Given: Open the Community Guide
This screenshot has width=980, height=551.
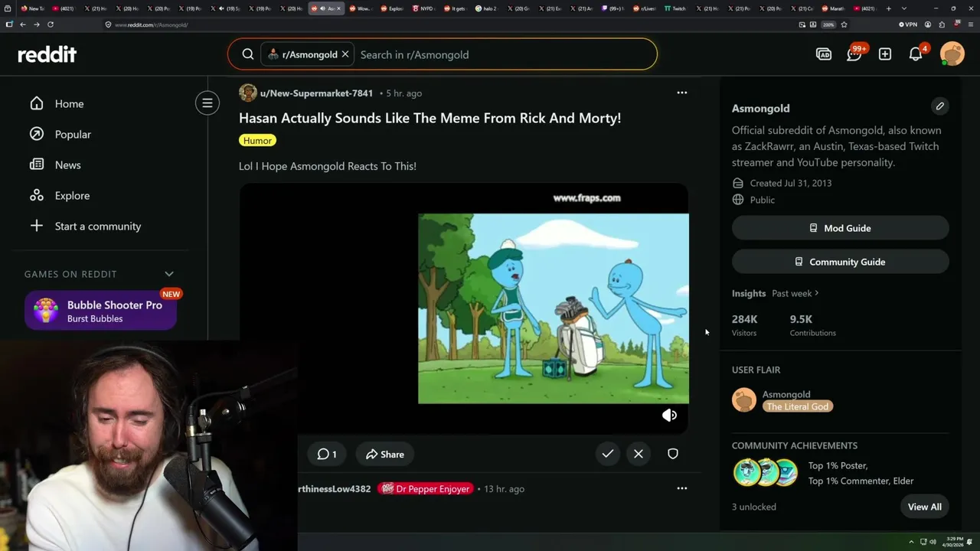Looking at the screenshot, I should (x=840, y=262).
